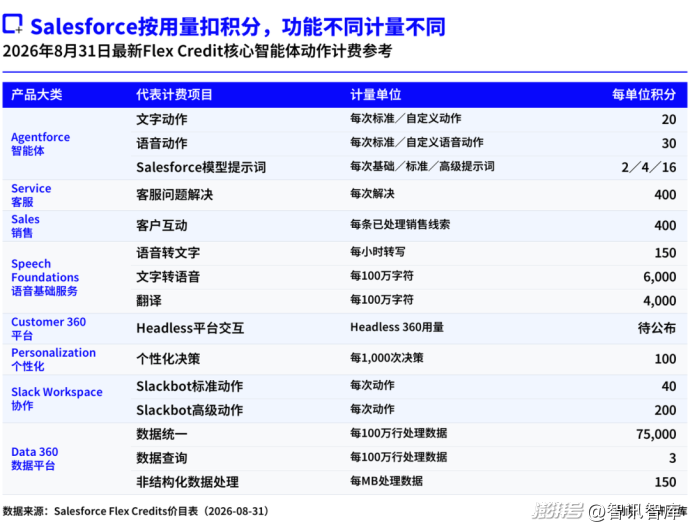Click the "100" value for 个性化决策

[x=665, y=359]
